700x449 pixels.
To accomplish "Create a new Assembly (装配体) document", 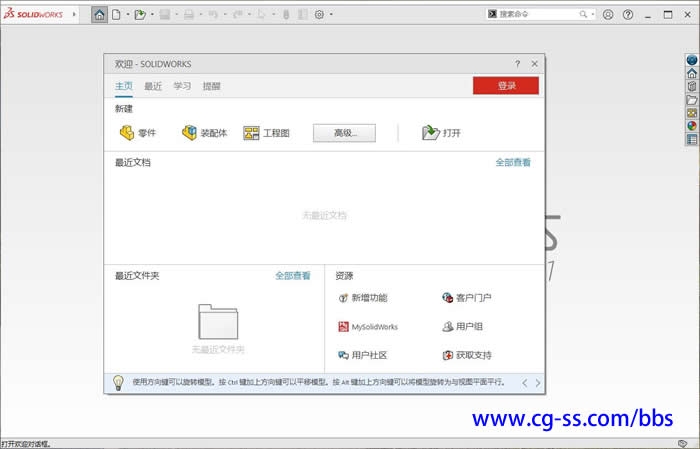I will (205, 133).
